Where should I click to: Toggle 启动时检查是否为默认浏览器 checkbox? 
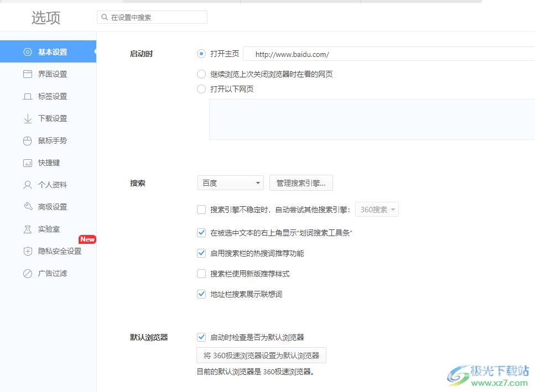click(x=201, y=337)
